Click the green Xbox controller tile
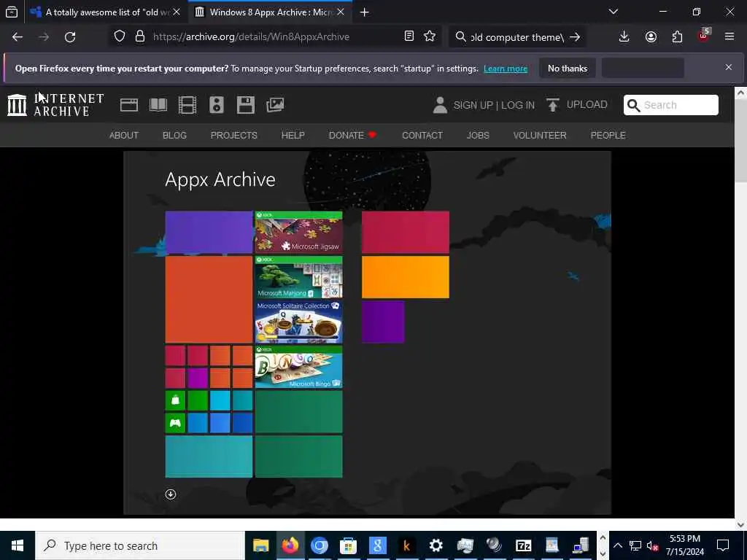Image resolution: width=747 pixels, height=560 pixels. coord(175,423)
